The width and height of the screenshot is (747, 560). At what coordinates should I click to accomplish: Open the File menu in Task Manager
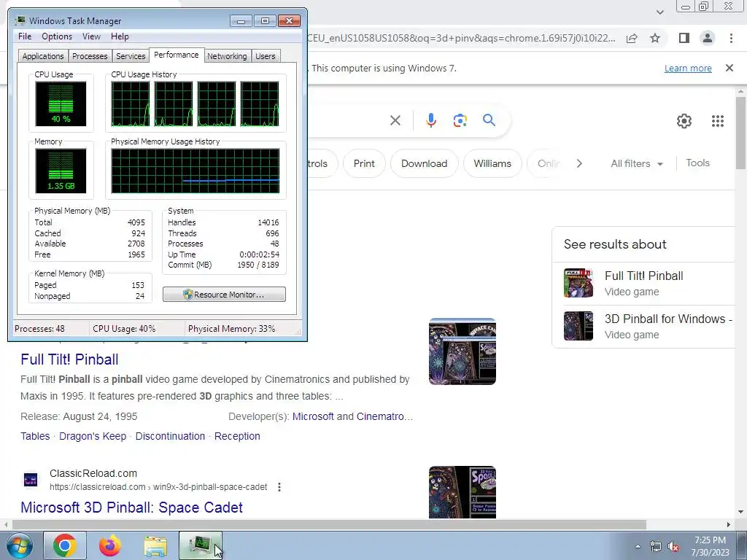[x=25, y=36]
